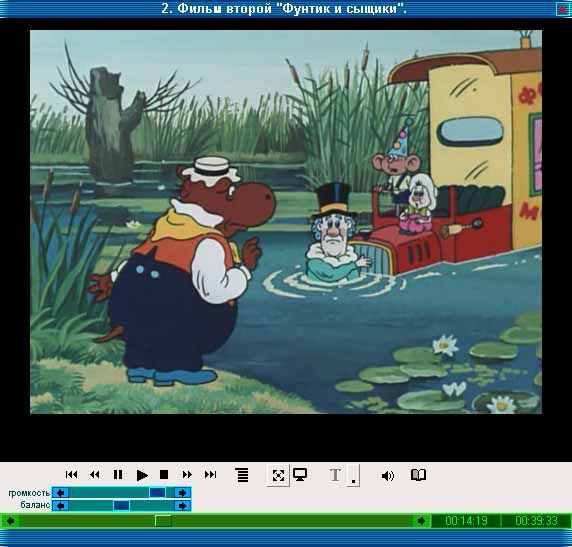
Task: Skip to the previous track
Action: tap(71, 474)
